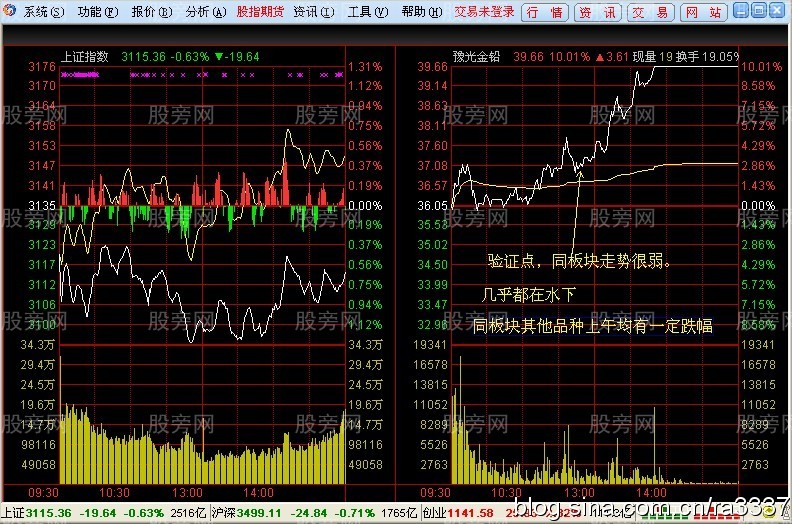The width and height of the screenshot is (792, 524).
Task: Click the annotation 几乎都在水下
Action: coord(528,294)
